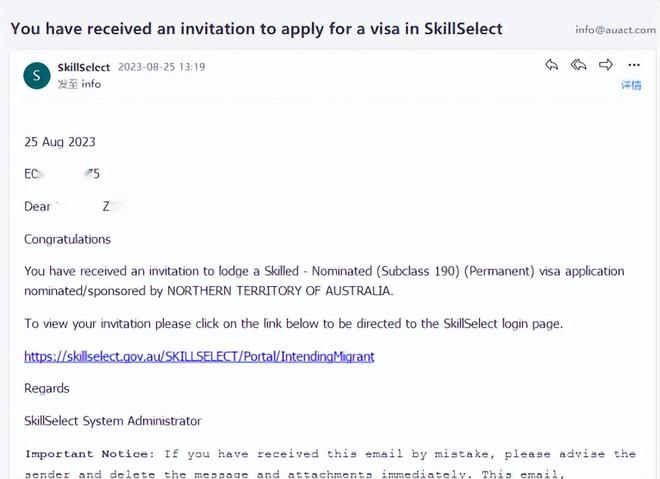Click the SkillSelect sender name

(84, 67)
